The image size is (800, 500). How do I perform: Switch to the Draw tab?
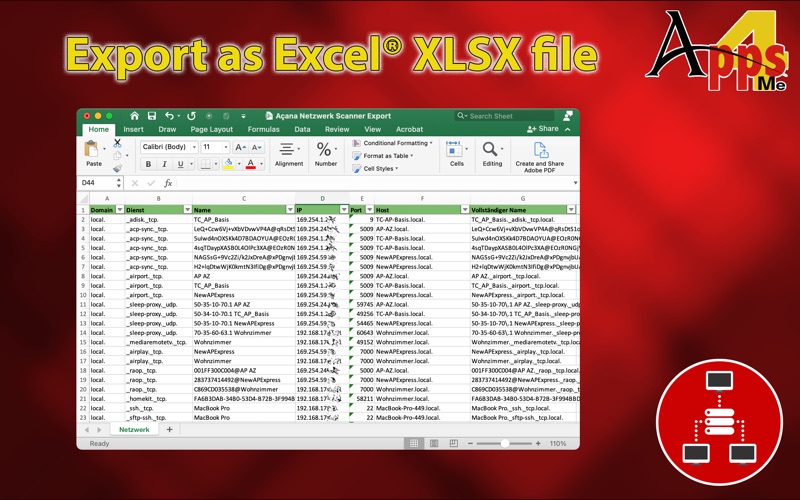pos(167,130)
